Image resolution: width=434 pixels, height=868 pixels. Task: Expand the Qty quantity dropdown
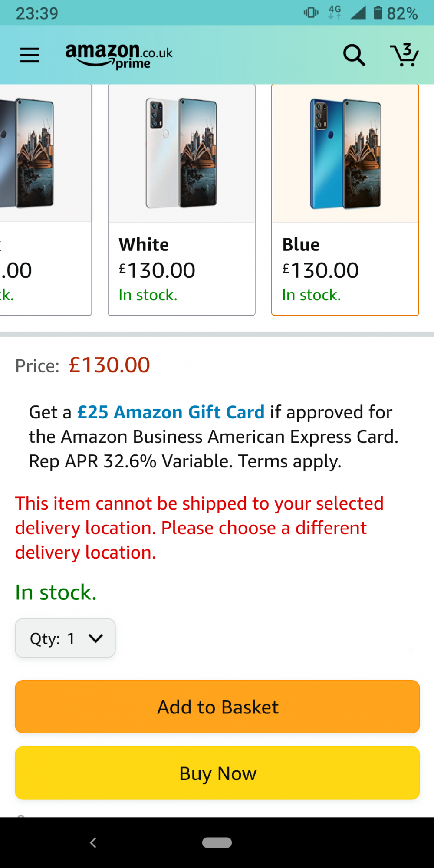pos(66,638)
